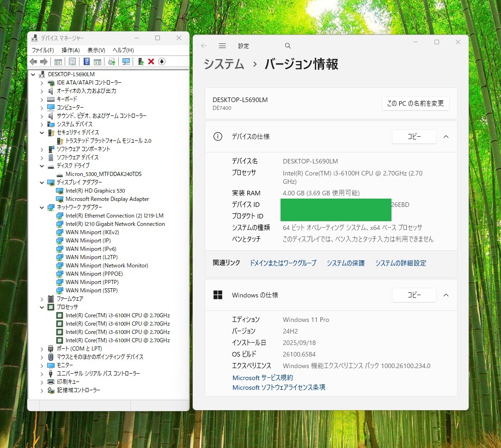Screen dimensions: 501x448
Task: Expand the モニター category
Action: pyautogui.click(x=42, y=366)
